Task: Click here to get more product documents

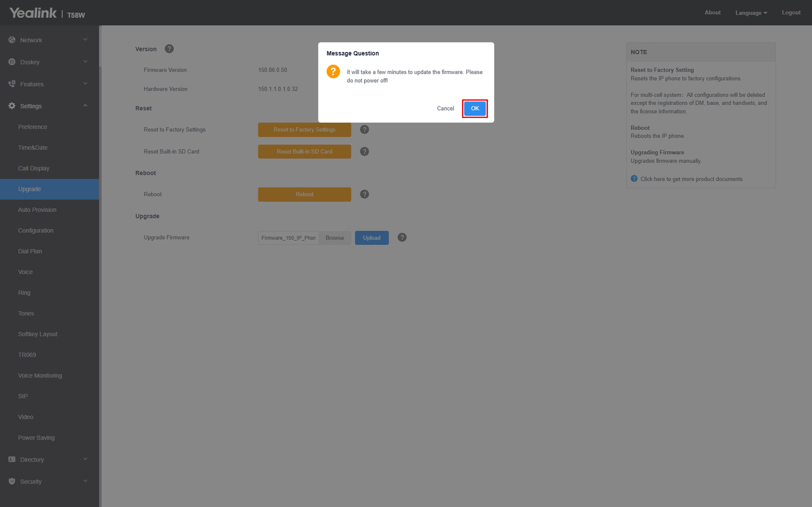Action: 692,179
